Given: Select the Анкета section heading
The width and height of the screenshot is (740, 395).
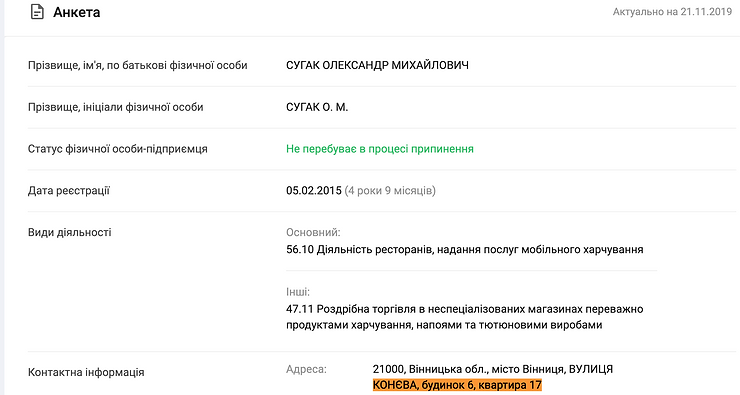Looking at the screenshot, I should (76, 12).
